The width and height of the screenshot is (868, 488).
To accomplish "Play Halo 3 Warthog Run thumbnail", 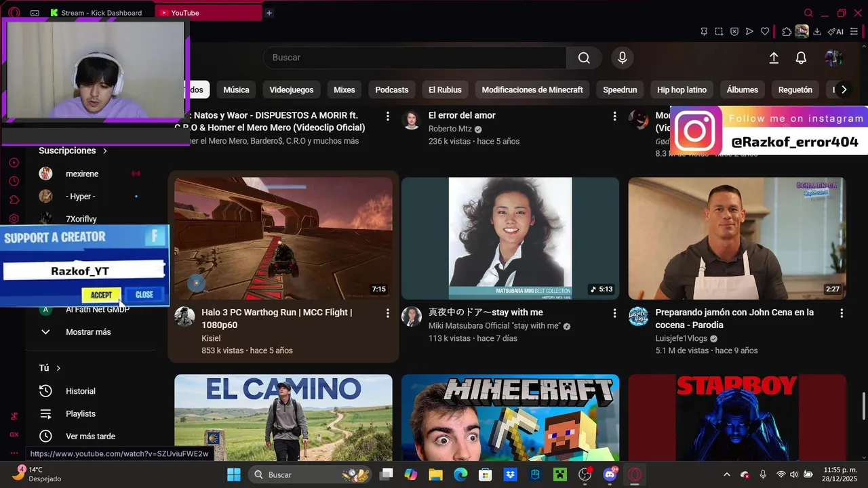I will coord(283,239).
